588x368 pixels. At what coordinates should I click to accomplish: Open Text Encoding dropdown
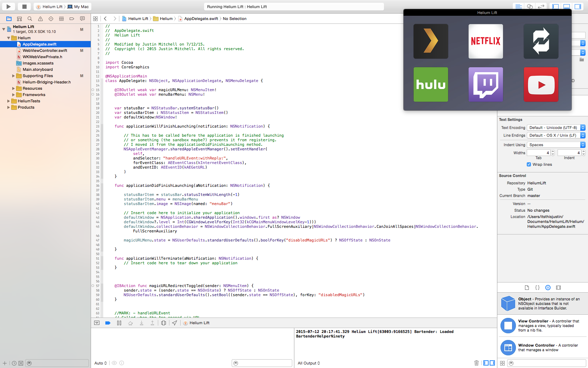coord(556,128)
